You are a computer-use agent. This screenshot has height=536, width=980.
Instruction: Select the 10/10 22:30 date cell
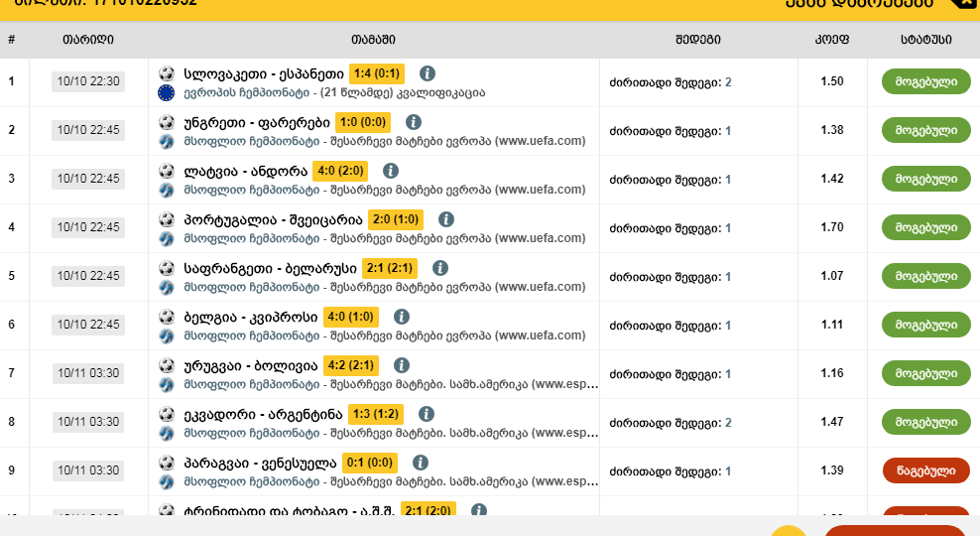coord(88,82)
